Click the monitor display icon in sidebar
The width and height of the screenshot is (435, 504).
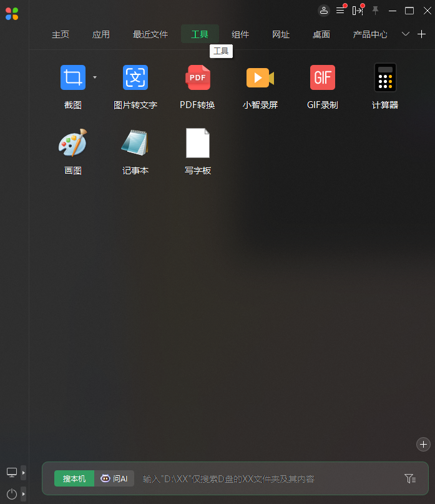click(x=12, y=473)
